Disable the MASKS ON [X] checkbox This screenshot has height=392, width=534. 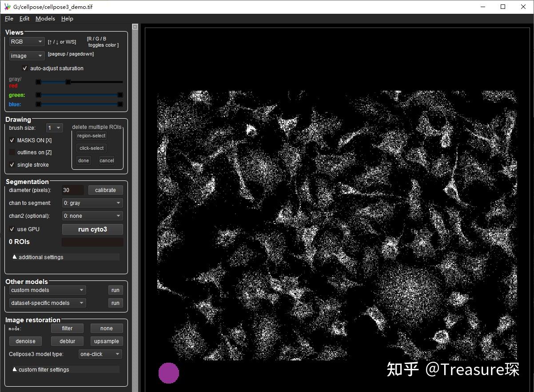click(x=12, y=140)
